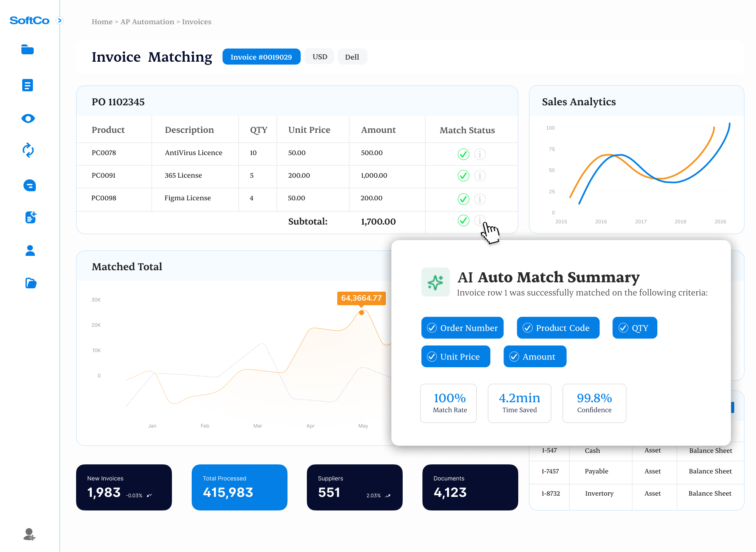756x552 pixels.
Task: Open the Documents stat card
Action: point(470,487)
